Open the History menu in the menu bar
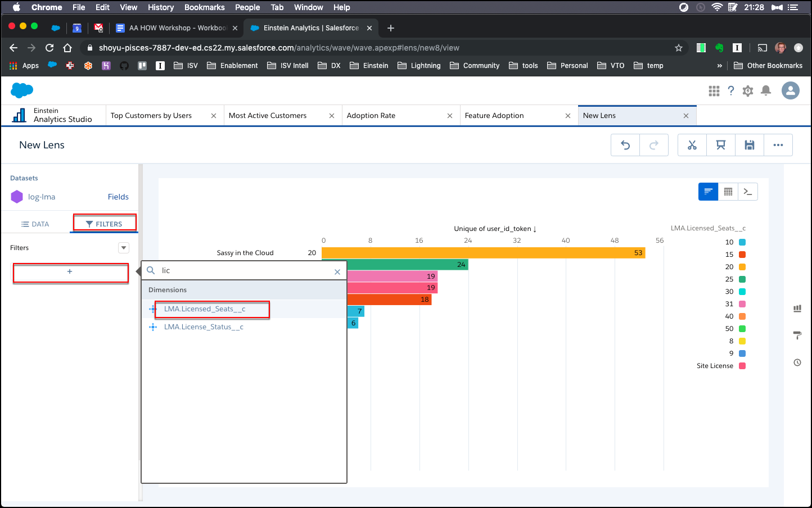This screenshot has width=812, height=508. [x=161, y=7]
